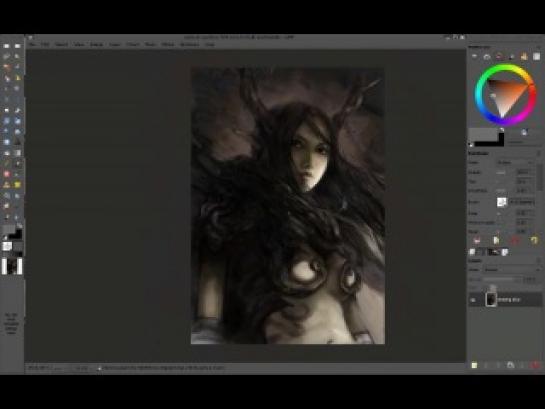
Task: Open the Tools menu
Action: point(151,44)
